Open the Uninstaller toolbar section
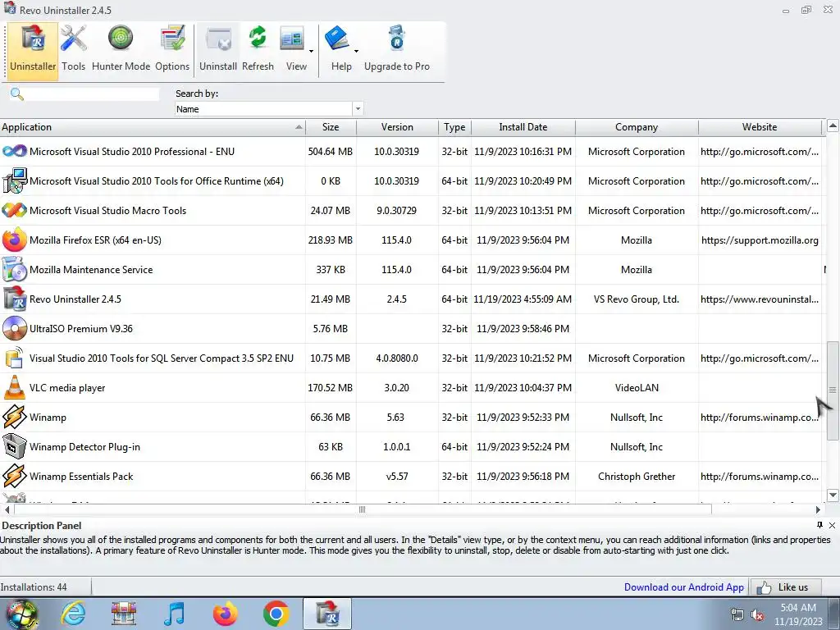 (33, 50)
